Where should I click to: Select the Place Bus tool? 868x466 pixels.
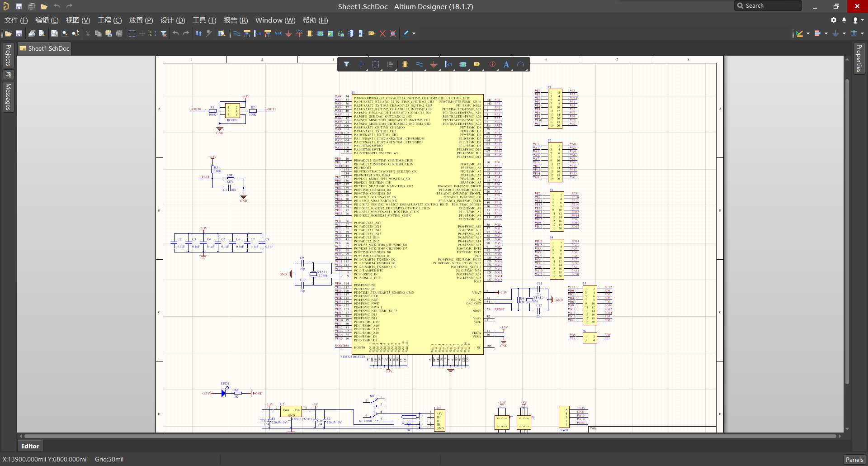(247, 33)
